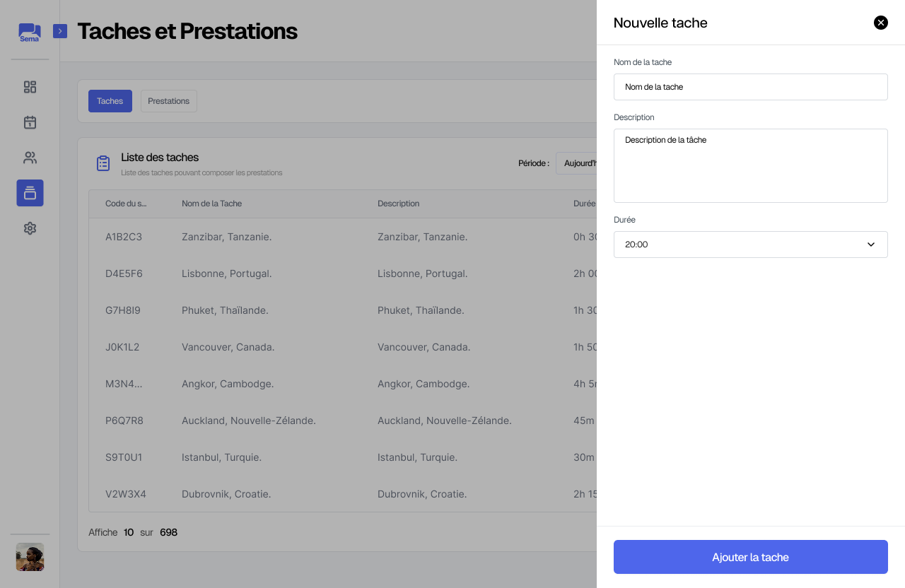Select the row with code D4E5F6
Image resolution: width=905 pixels, height=588 pixels.
coord(124,274)
